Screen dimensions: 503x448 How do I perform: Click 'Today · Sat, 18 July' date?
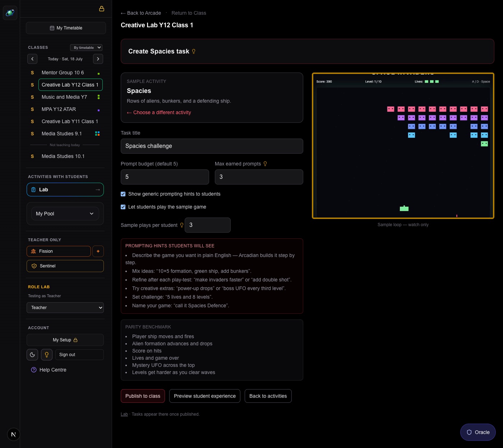[x=65, y=59]
